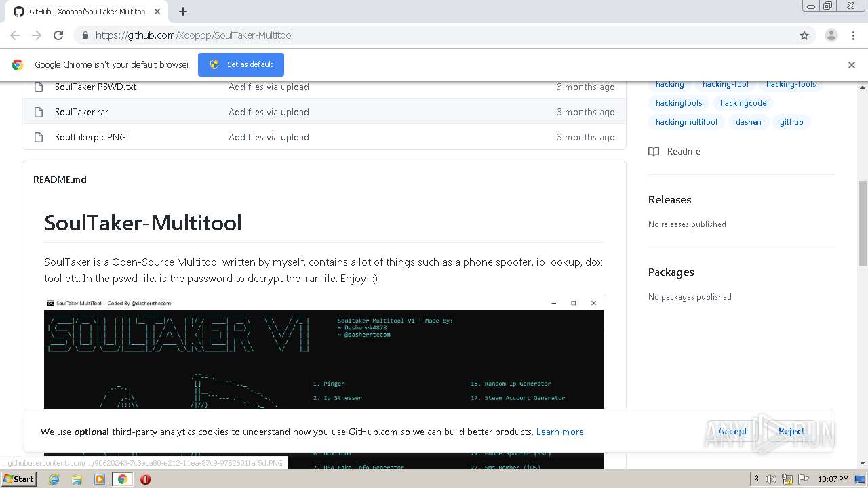This screenshot has height=488, width=868.
Task: Open a new tab with plus icon
Action: pos(182,12)
